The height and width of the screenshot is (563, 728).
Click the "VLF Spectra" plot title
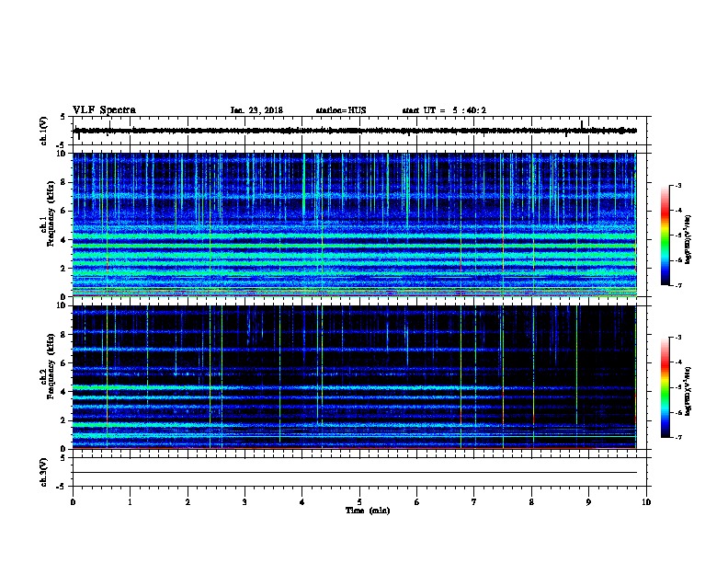coord(104,110)
